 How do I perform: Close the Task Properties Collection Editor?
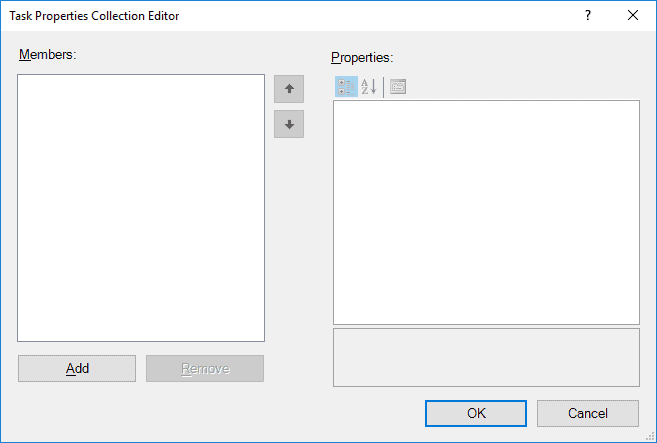(633, 16)
